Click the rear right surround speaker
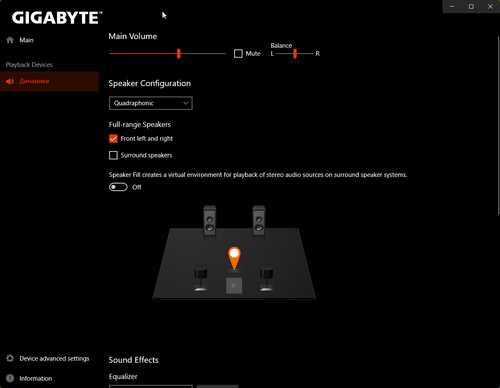The image size is (500, 388). pos(266,278)
